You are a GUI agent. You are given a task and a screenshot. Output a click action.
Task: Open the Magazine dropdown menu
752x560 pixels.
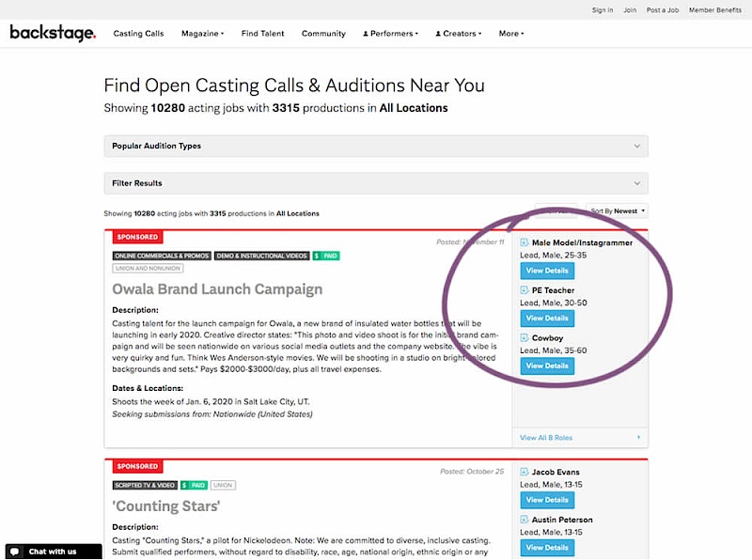(202, 34)
